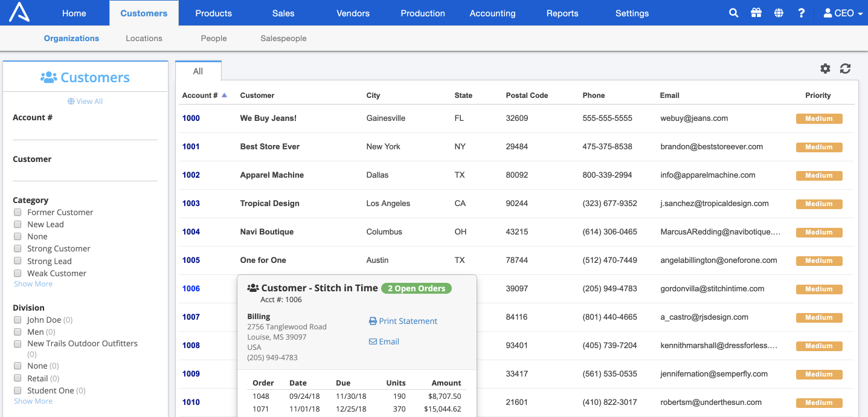Check the Former Customer category filter
The height and width of the screenshot is (417, 868).
point(18,212)
